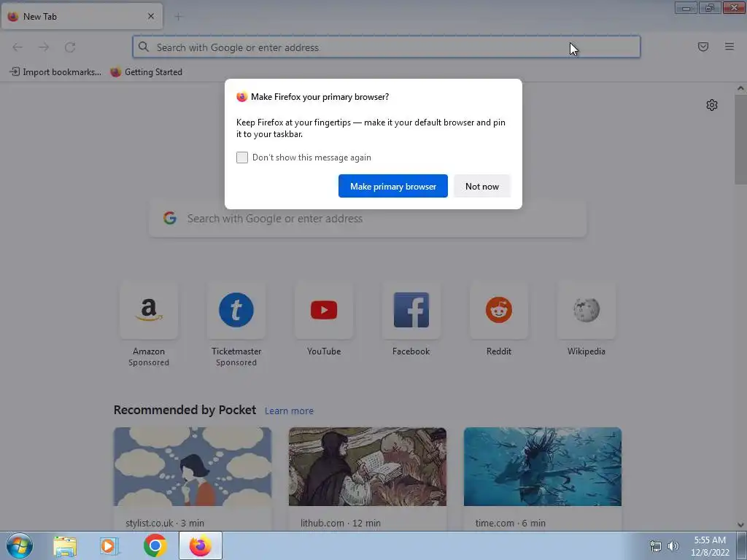Click the address bar search field
The height and width of the screenshot is (560, 747).
387,47
